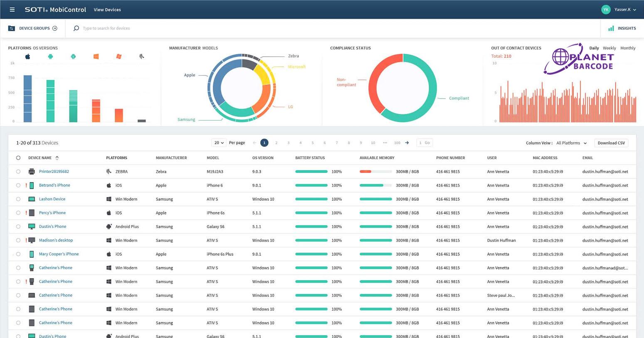
Task: Click the phone icon beside Mary Cooper's iPhone
Action: pyautogui.click(x=32, y=254)
